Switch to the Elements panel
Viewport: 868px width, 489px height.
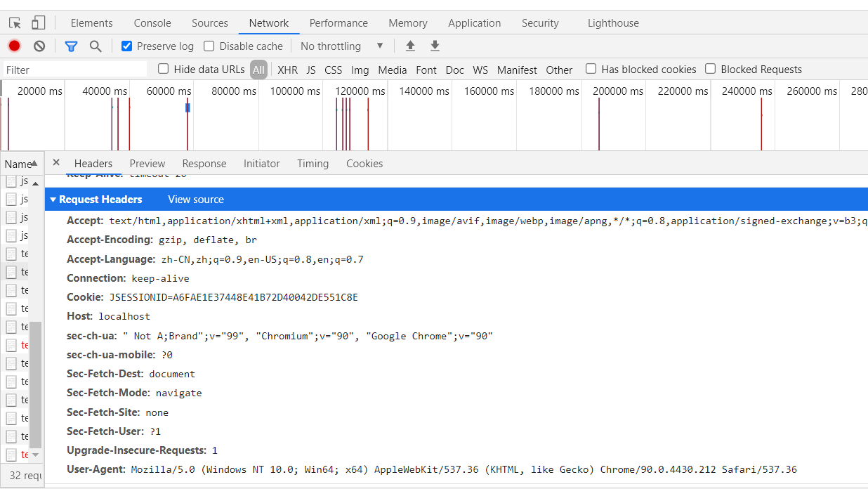(x=91, y=23)
